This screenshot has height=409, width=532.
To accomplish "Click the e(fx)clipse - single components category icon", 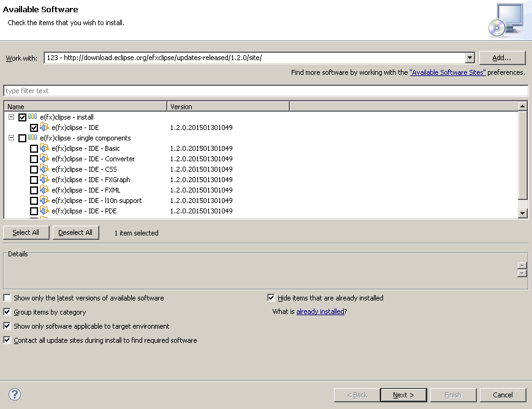I will click(32, 137).
